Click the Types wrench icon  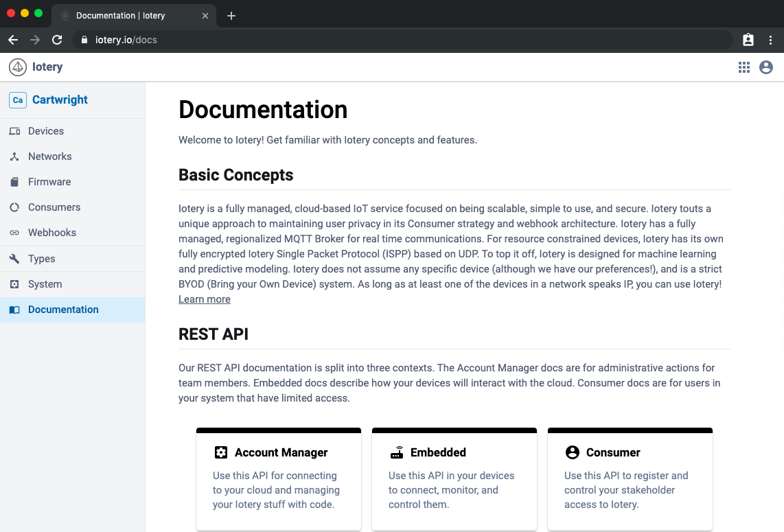[14, 259]
